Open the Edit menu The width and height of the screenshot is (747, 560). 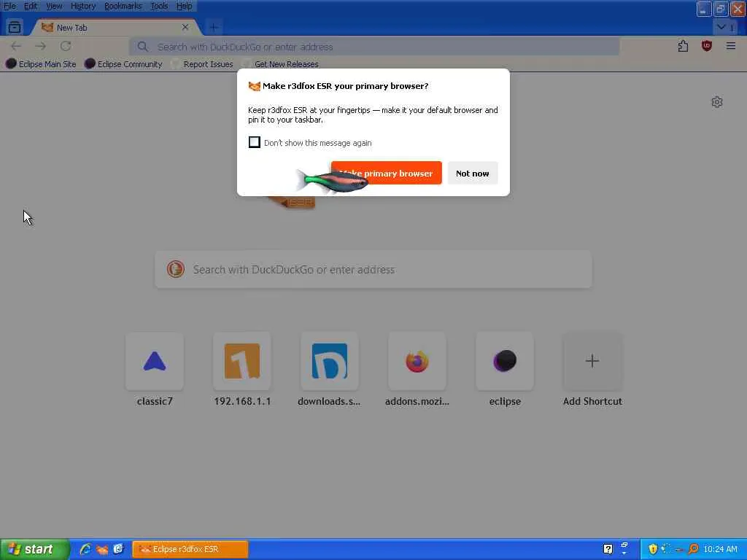pyautogui.click(x=31, y=6)
